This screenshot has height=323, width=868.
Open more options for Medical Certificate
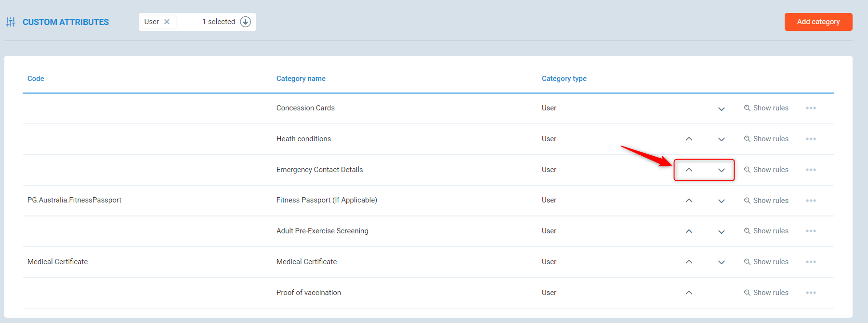pos(811,262)
